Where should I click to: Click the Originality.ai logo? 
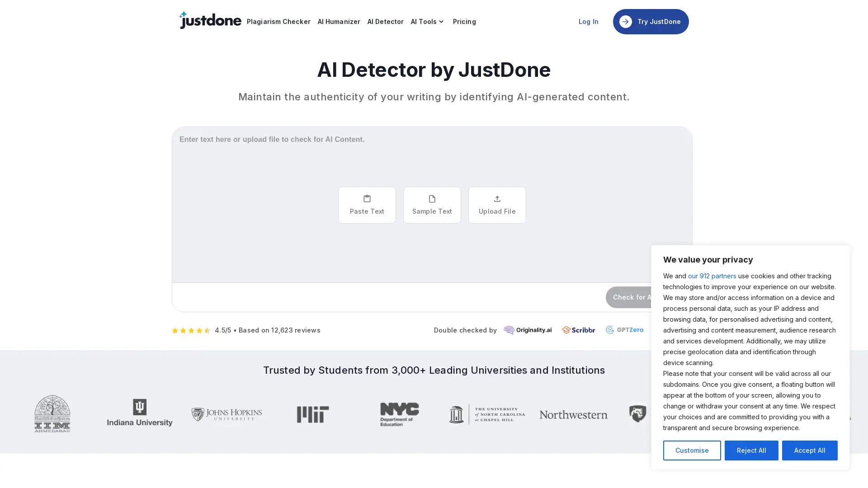coord(528,330)
